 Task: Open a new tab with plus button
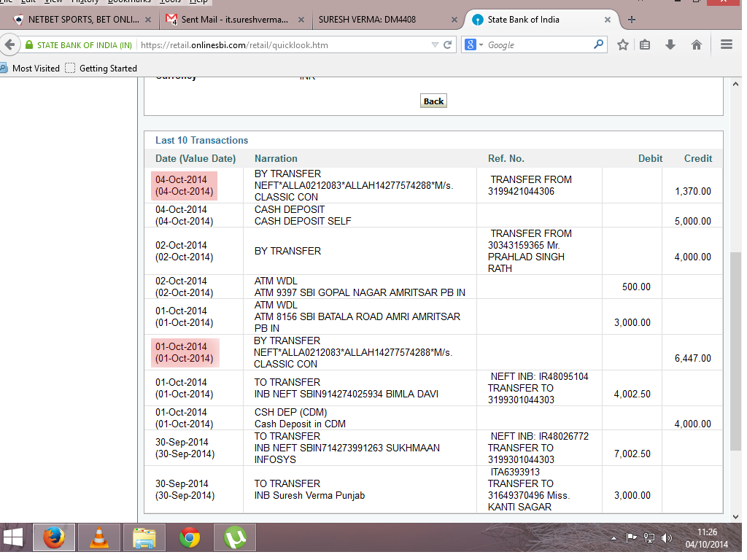pyautogui.click(x=632, y=20)
